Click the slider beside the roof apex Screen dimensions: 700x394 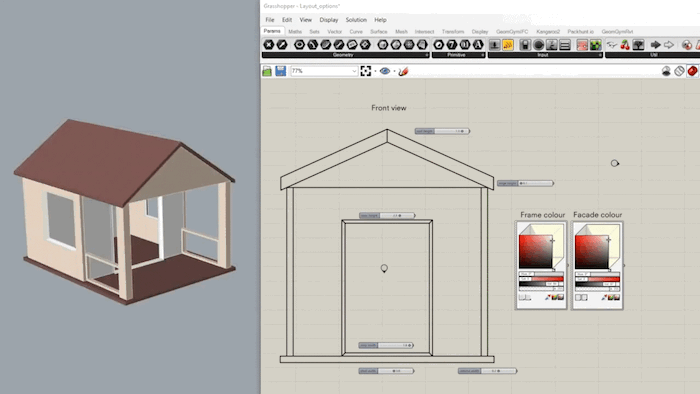pyautogui.click(x=442, y=131)
